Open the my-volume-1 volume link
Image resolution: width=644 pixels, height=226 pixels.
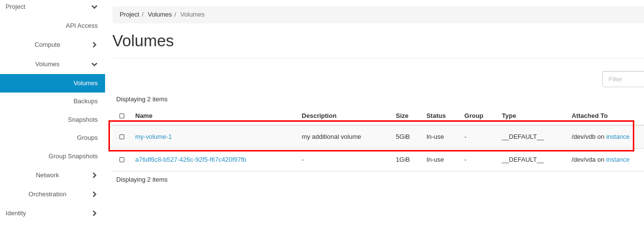pos(153,137)
